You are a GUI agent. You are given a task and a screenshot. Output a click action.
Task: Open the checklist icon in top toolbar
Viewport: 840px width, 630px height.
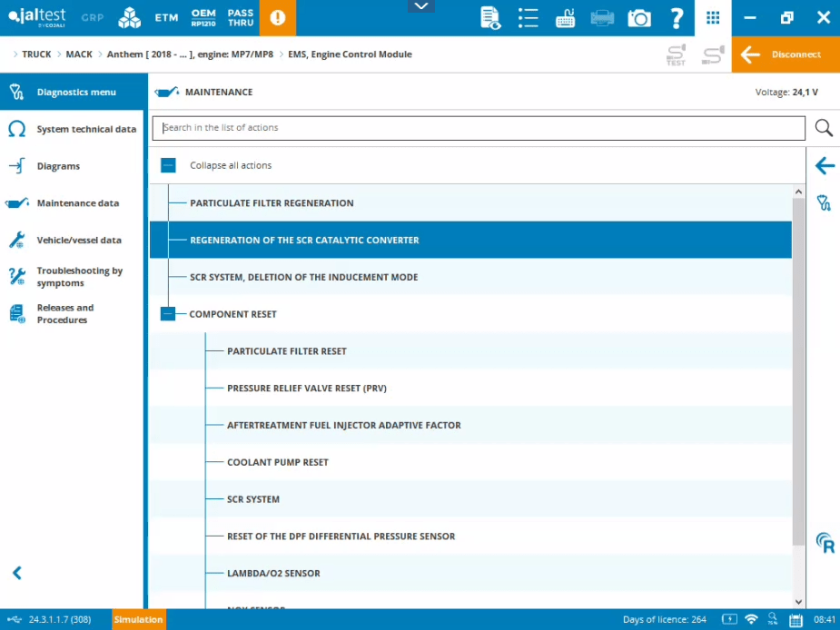(528, 18)
